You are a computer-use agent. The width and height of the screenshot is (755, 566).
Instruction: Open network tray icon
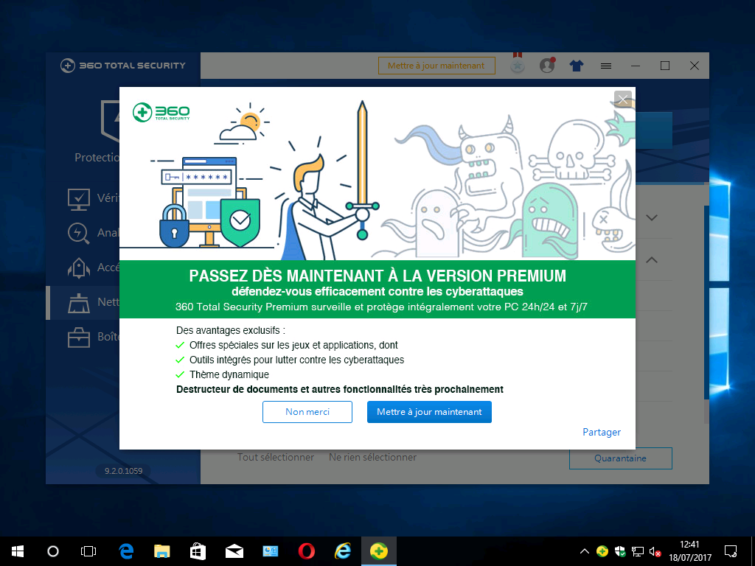[638, 552]
